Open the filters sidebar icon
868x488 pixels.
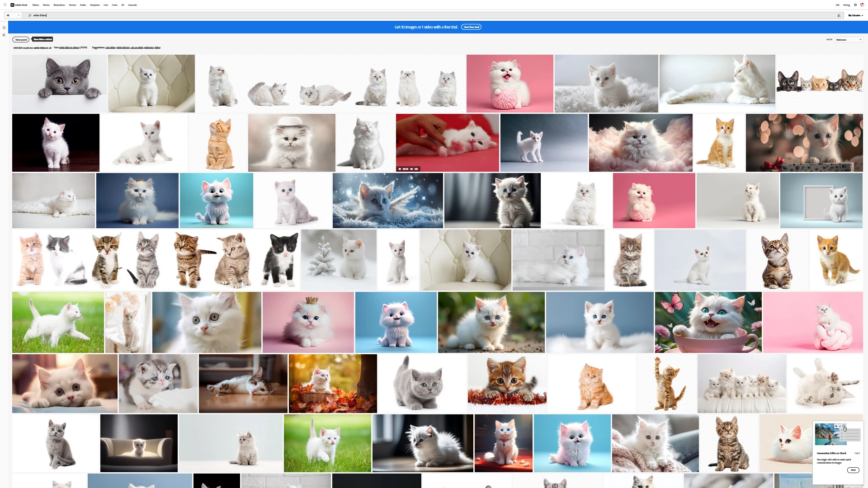4,28
